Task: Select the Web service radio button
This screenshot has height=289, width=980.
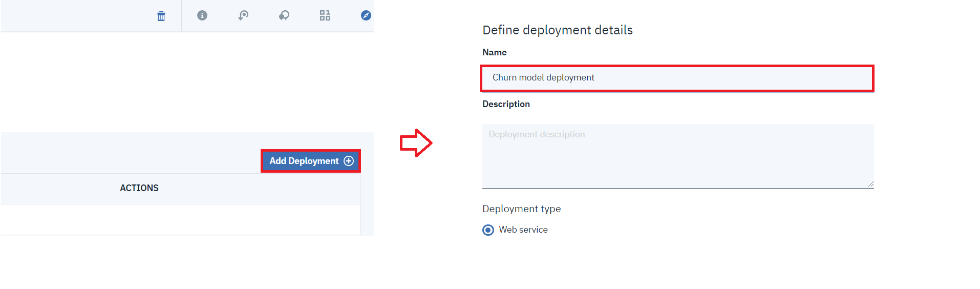Action: tap(488, 230)
